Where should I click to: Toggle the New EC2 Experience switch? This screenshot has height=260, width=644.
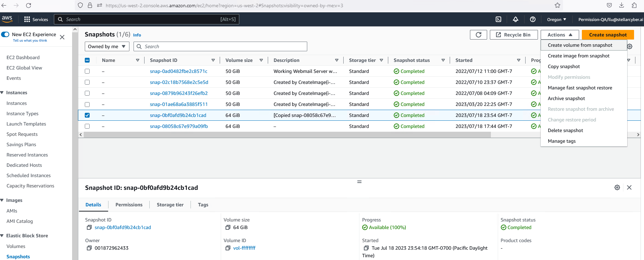pos(5,34)
